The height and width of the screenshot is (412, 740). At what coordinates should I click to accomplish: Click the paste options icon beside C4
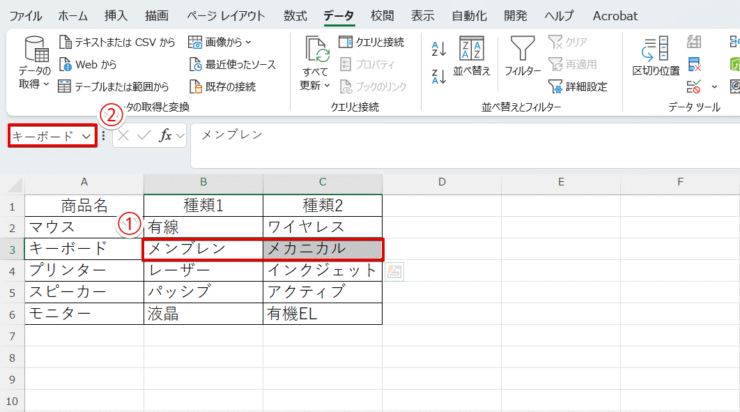pos(395,271)
